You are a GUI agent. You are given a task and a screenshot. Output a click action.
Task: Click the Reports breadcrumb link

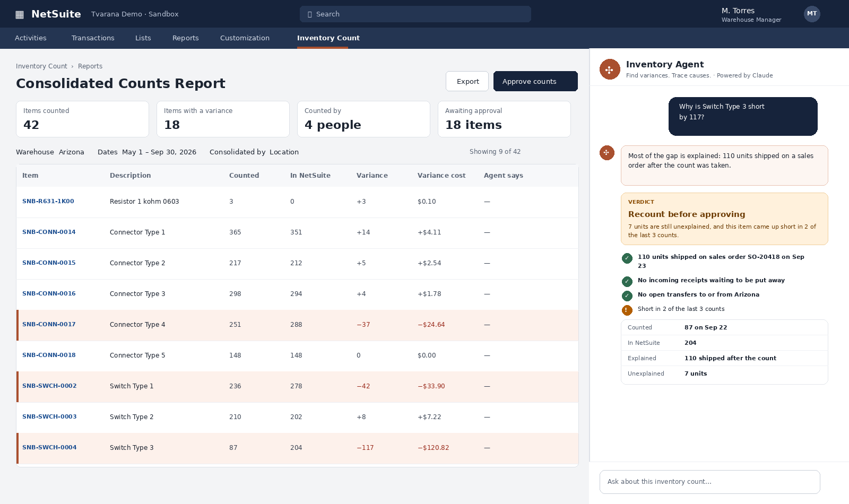(x=90, y=66)
